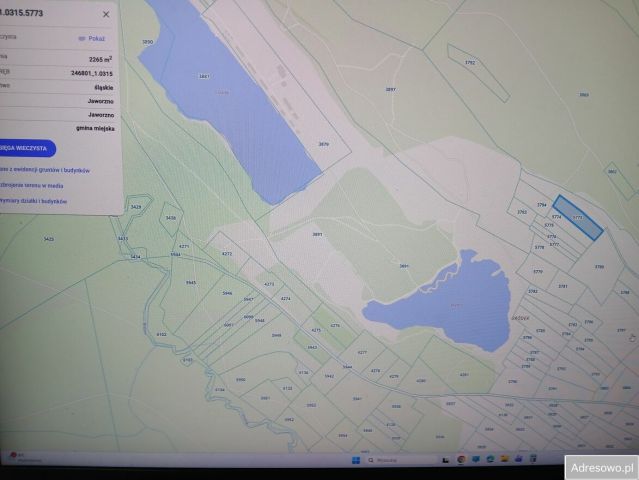Close the parcel info panel
This screenshot has width=639, height=480.
tap(106, 15)
